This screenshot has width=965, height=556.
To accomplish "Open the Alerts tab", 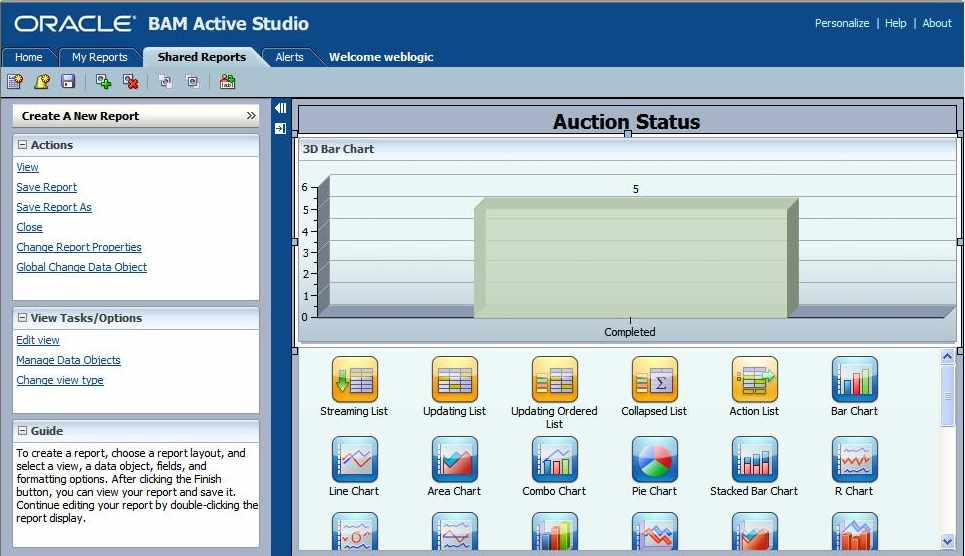I will click(x=289, y=57).
